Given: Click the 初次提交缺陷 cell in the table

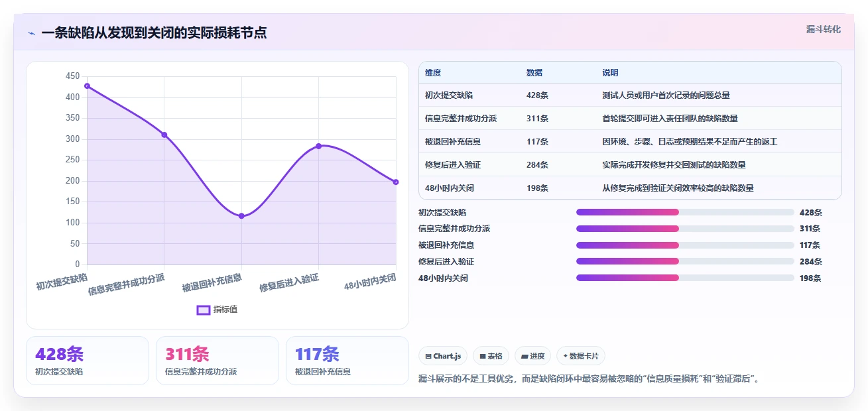Looking at the screenshot, I should (x=449, y=95).
